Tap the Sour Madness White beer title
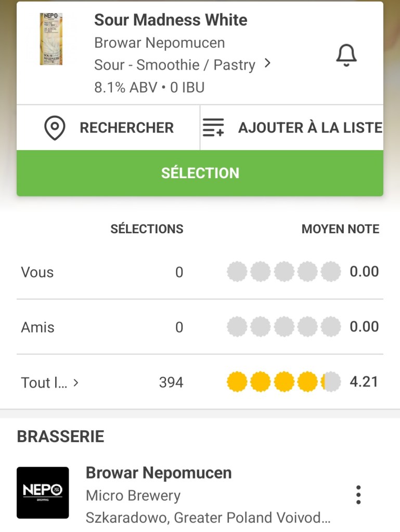400x532 pixels. (x=171, y=20)
